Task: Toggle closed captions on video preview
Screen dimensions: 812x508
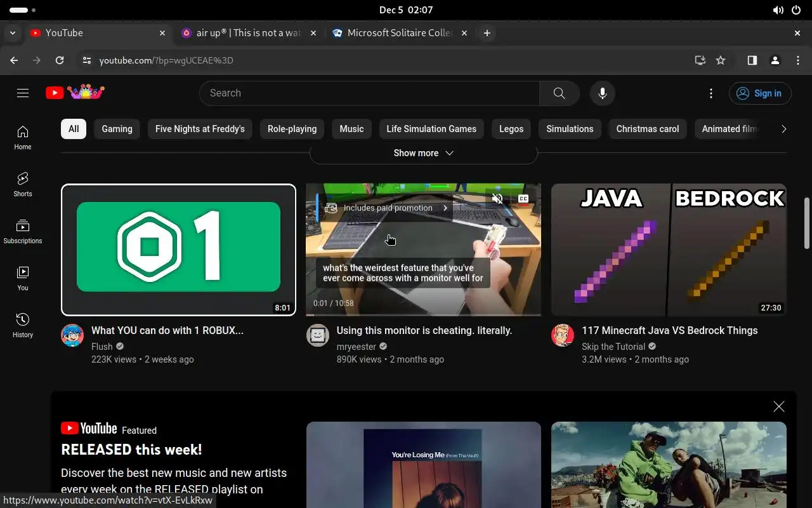Action: [523, 199]
